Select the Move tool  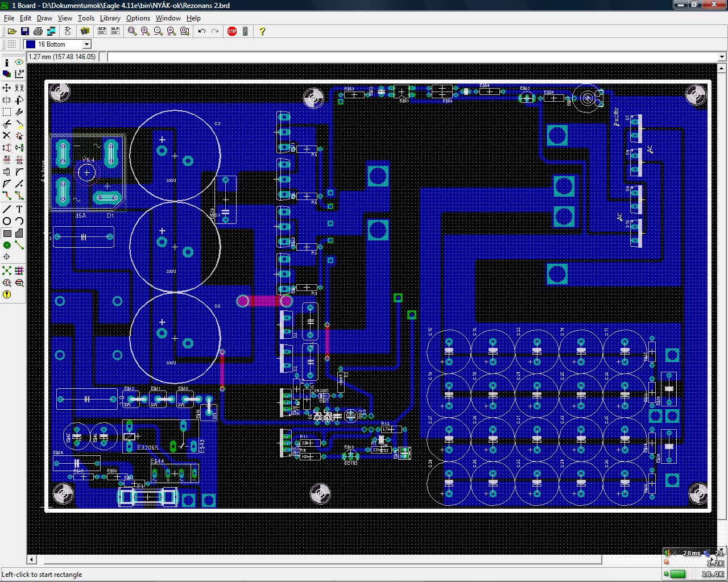tap(7, 88)
